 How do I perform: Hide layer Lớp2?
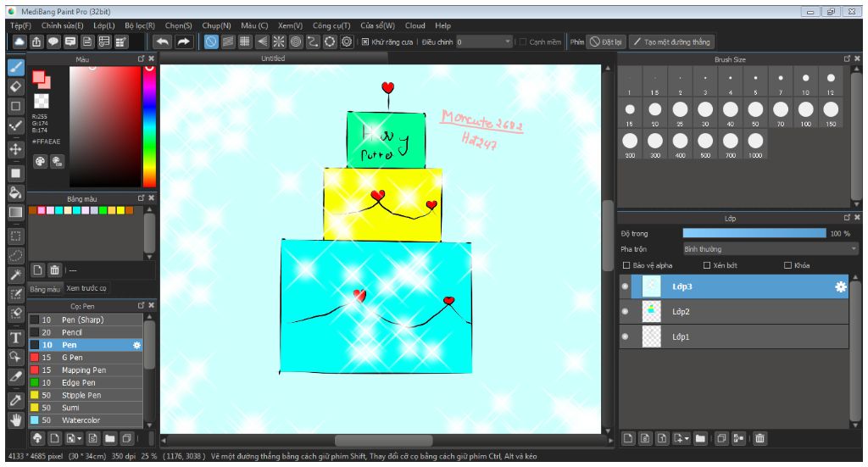tap(625, 312)
